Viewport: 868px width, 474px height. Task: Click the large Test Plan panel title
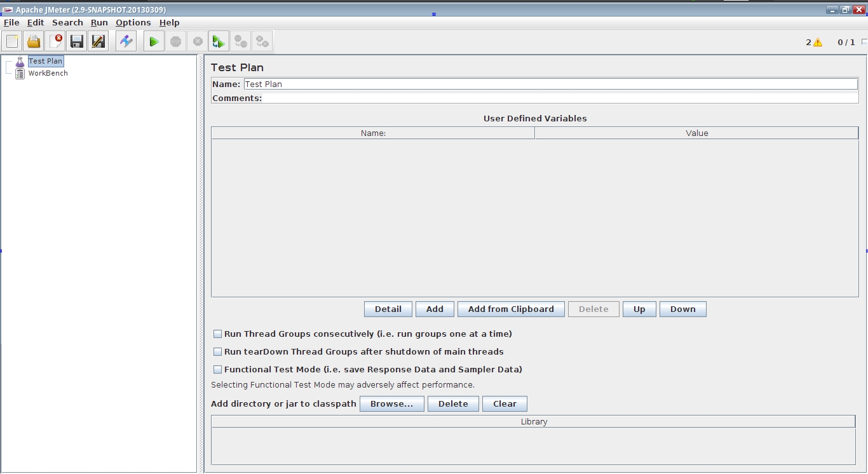pyautogui.click(x=237, y=67)
